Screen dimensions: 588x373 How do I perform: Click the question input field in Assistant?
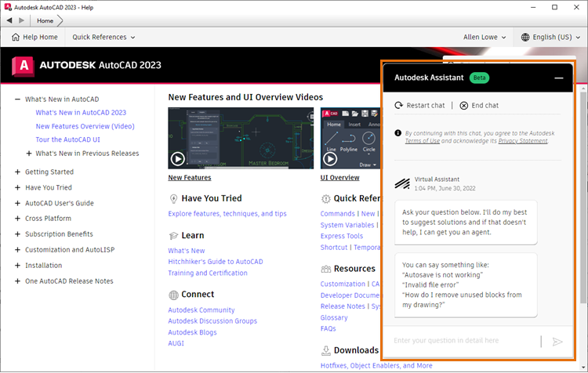tap(465, 341)
